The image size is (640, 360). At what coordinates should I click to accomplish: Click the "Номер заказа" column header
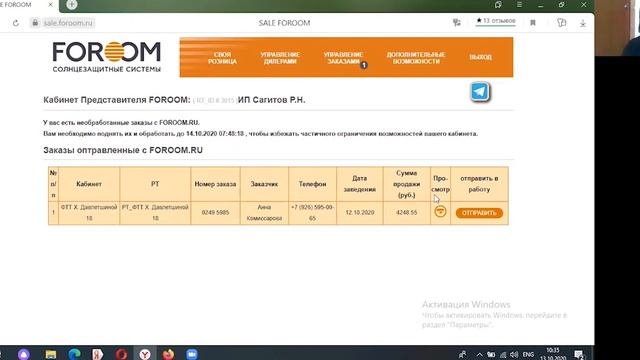[x=215, y=184]
